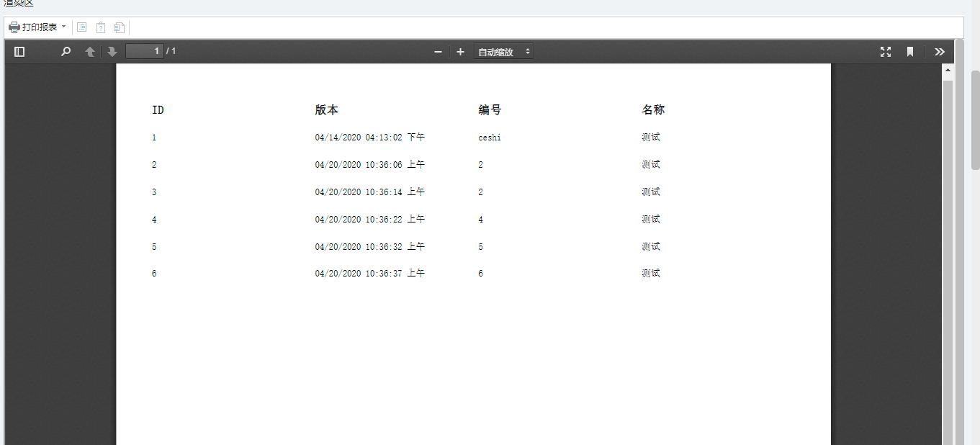
Task: Toggle the PDF viewer sidebar
Action: [19, 52]
